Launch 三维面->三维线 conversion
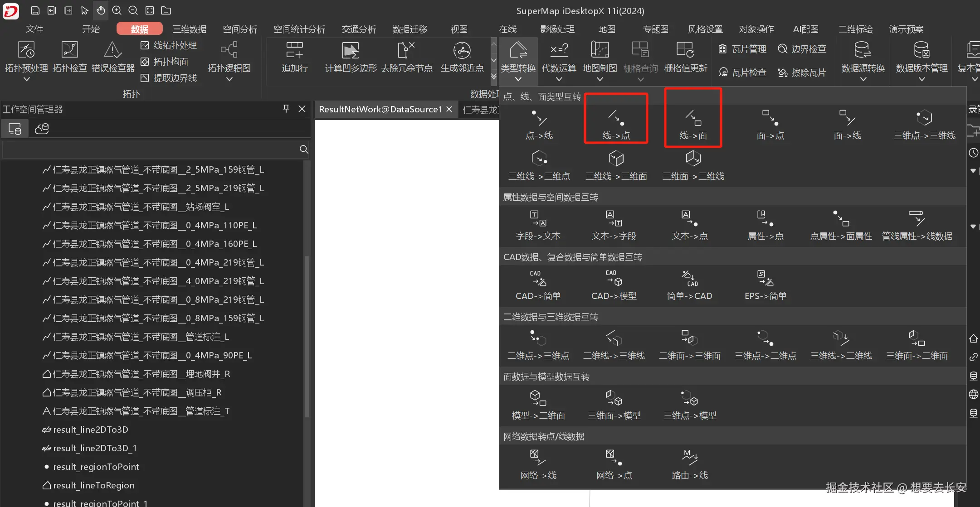 (693, 165)
